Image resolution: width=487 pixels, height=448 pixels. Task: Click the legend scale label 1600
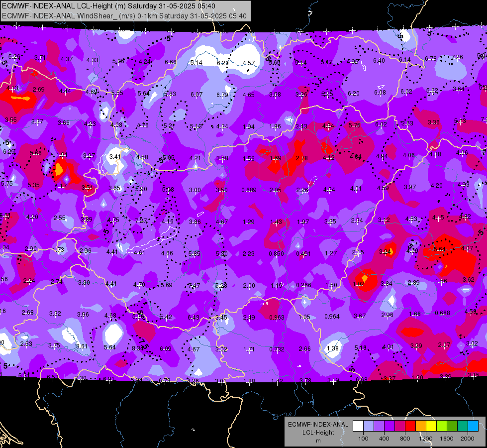[447, 439]
